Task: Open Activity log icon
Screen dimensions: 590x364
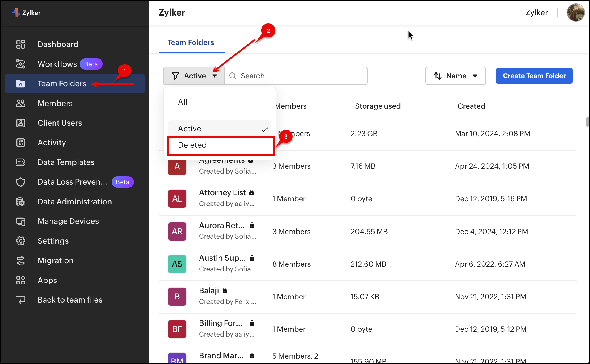Action: 21,142
